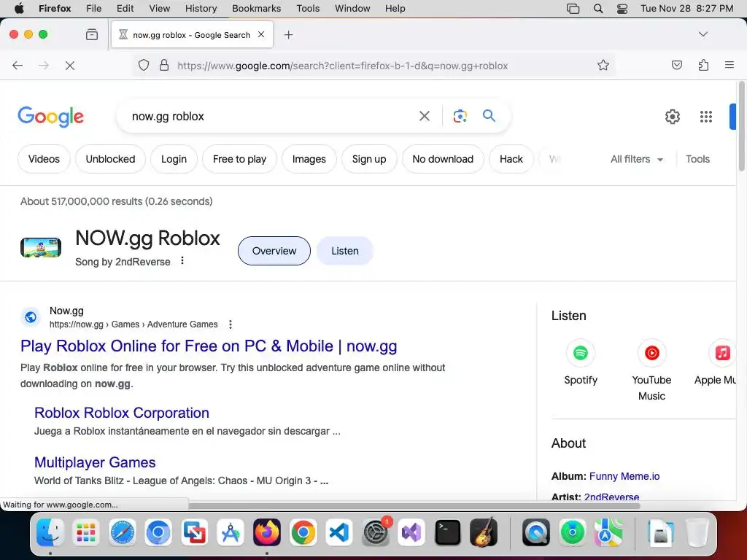
Task: Click the NOW.gg Roblox song thumbnail
Action: [x=41, y=248]
